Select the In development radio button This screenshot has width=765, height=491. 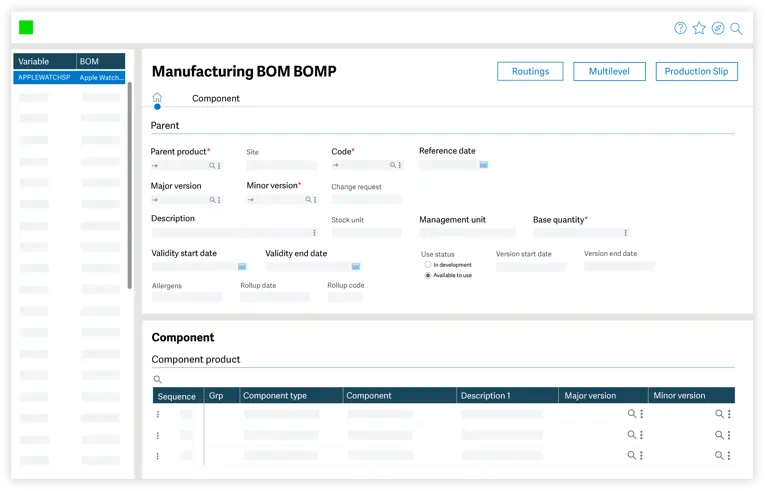[428, 265]
